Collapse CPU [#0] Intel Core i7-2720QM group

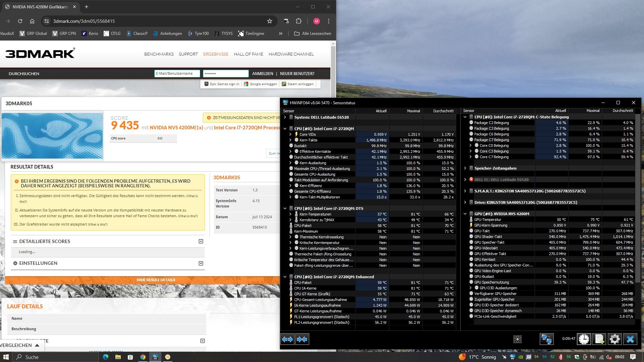[285, 129]
